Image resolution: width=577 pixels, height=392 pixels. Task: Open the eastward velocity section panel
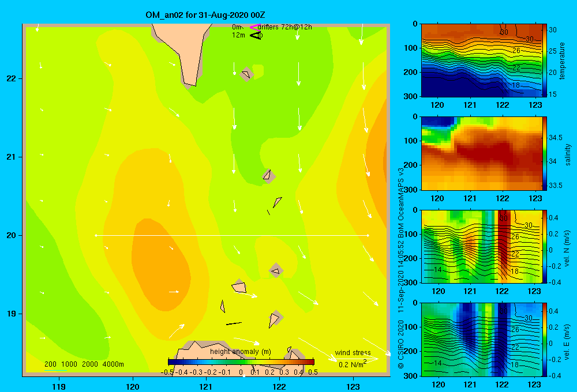tap(481, 340)
